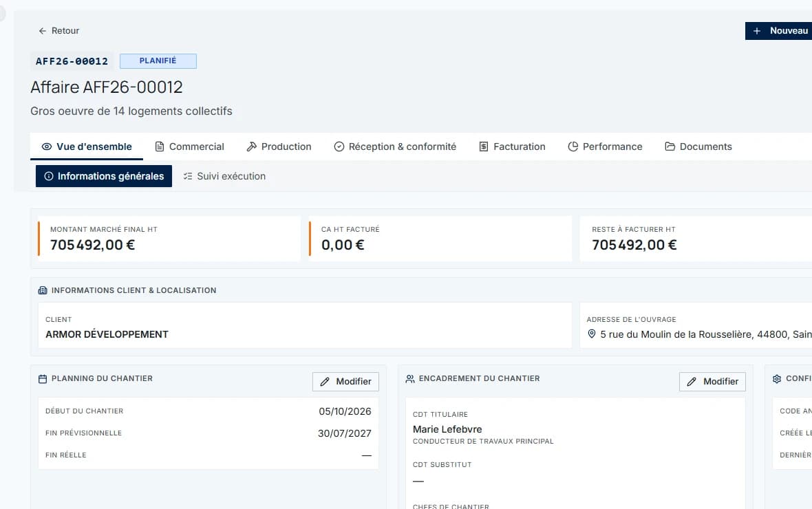
Task: Click the info icon on Informations générales
Action: (x=49, y=176)
